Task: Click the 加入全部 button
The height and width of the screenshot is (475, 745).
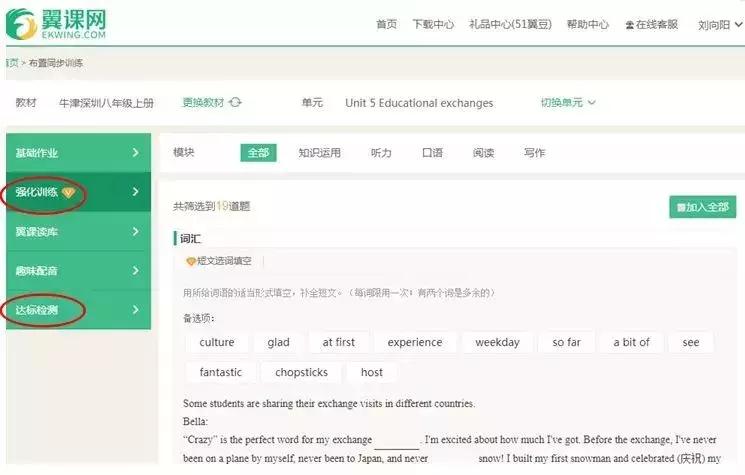Action: 703,207
